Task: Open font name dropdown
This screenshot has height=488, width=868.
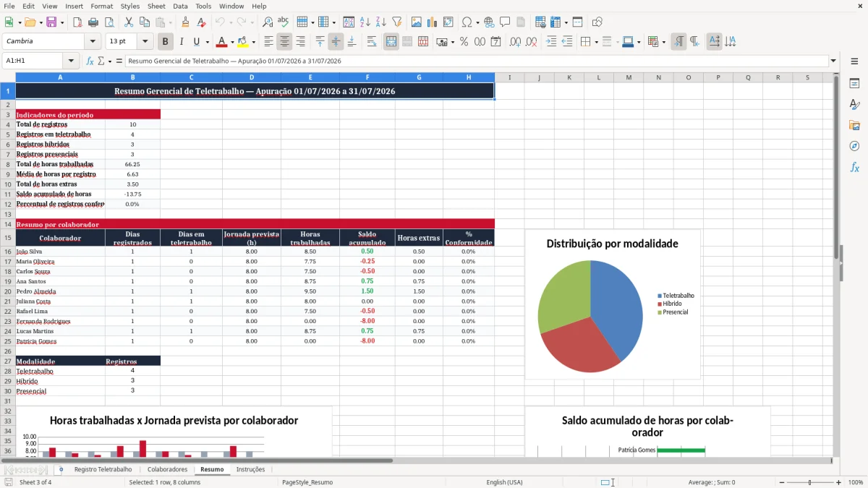Action: [x=92, y=42]
